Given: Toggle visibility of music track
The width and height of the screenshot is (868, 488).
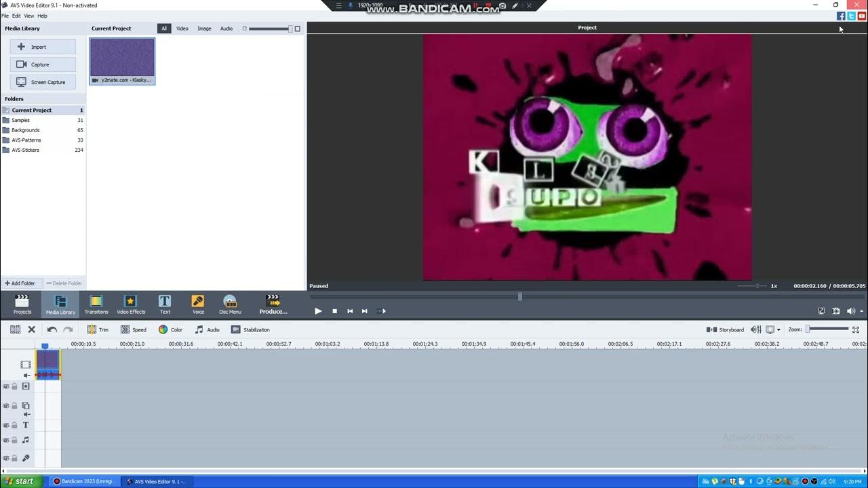Looking at the screenshot, I should 6,441.
